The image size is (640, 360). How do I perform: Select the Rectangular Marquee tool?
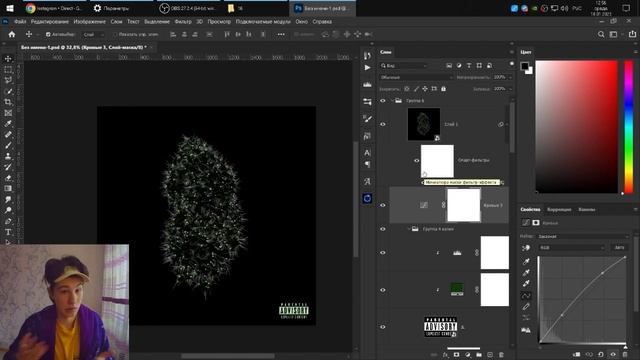(x=8, y=70)
